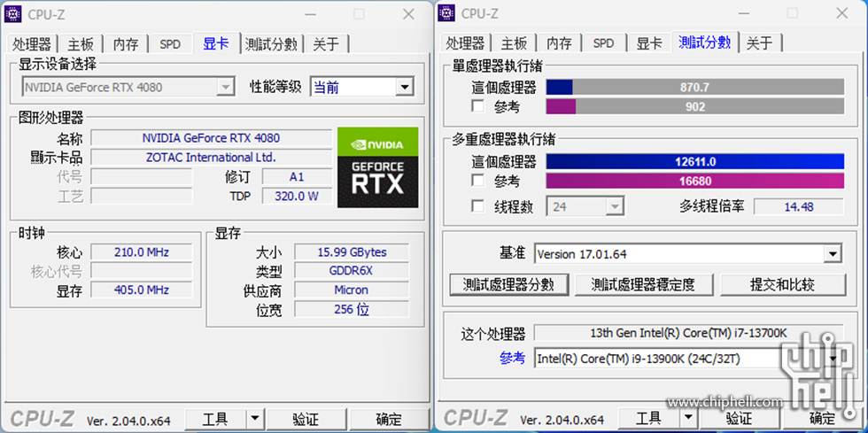The width and height of the screenshot is (868, 433).
Task: Select SPD tab in left window
Action: point(170,44)
